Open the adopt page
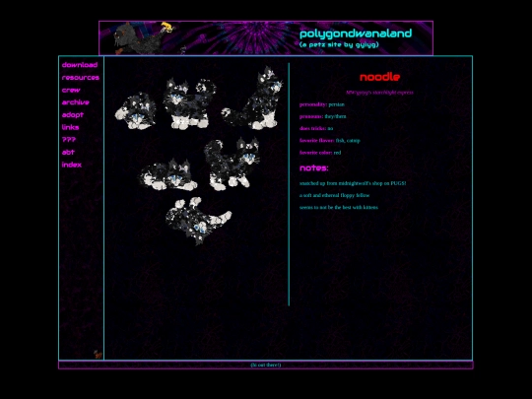 73,114
